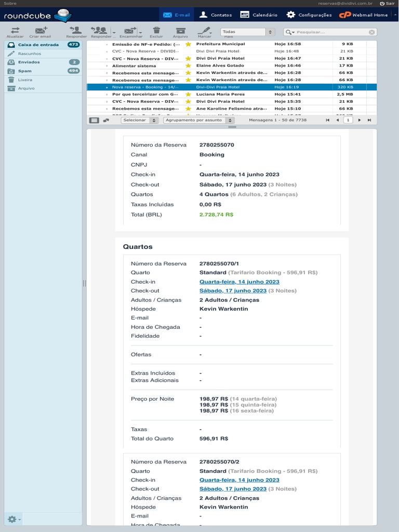Open the Calendário section
Image resolution: width=399 pixels, height=532 pixels.
(259, 15)
